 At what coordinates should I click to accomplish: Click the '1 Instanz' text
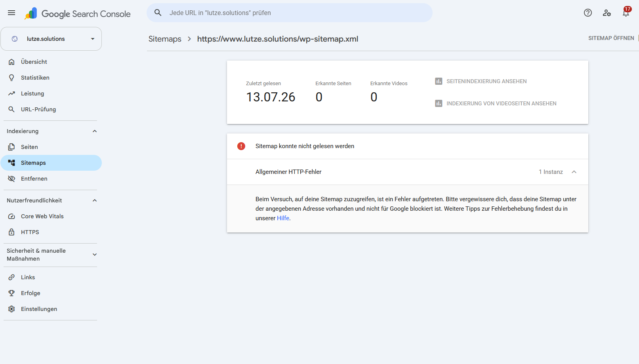551,172
